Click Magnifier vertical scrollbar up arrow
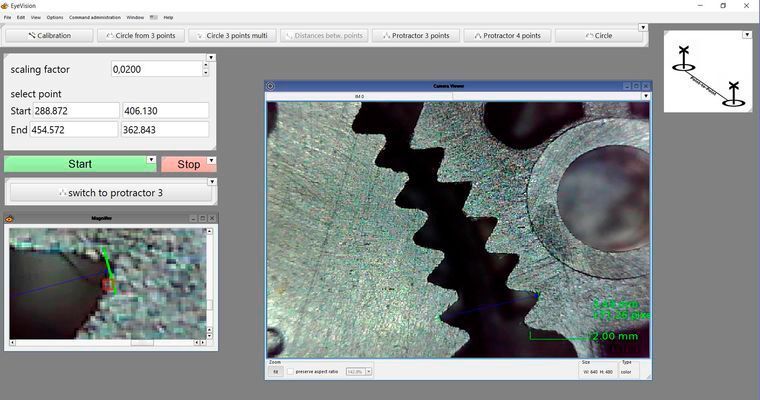This screenshot has height=400, width=760. pyautogui.click(x=209, y=231)
